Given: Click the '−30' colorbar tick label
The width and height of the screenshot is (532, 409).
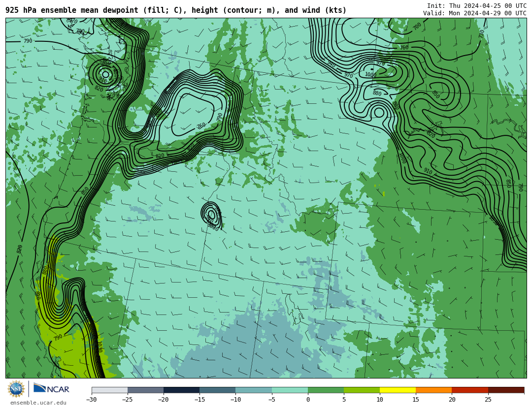Looking at the screenshot, I should tap(91, 400).
